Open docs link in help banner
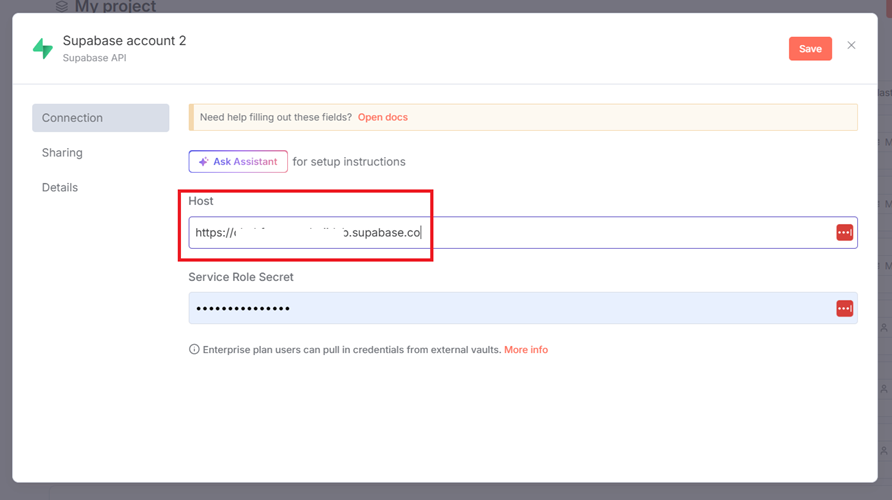The height and width of the screenshot is (500, 892). (382, 117)
